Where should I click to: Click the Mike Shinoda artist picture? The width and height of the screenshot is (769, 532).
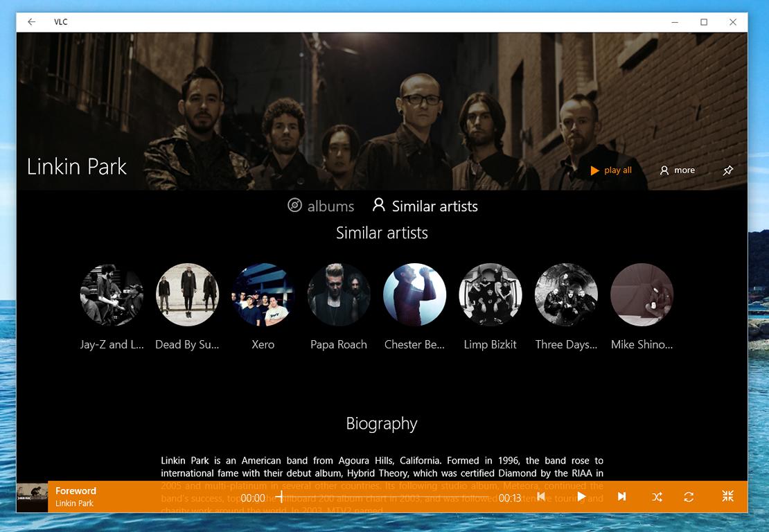[642, 294]
